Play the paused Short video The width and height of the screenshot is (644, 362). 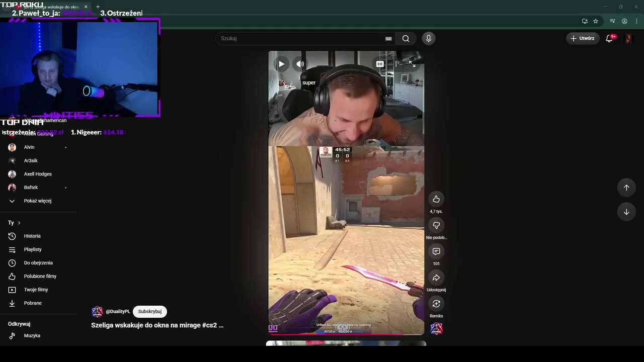click(x=281, y=64)
